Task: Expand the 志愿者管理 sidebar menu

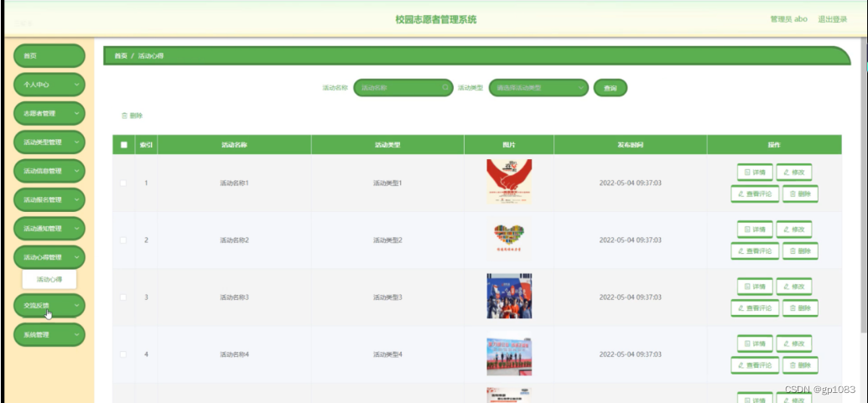Action: click(49, 113)
